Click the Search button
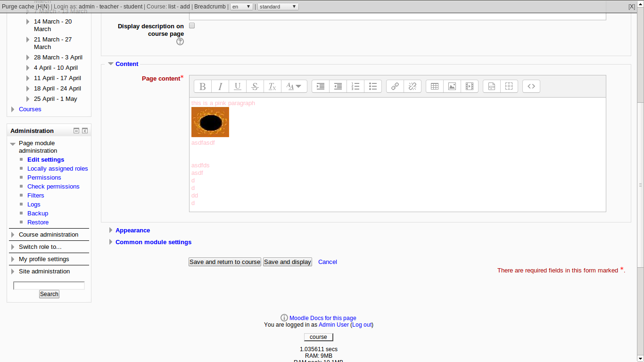 pos(49,294)
